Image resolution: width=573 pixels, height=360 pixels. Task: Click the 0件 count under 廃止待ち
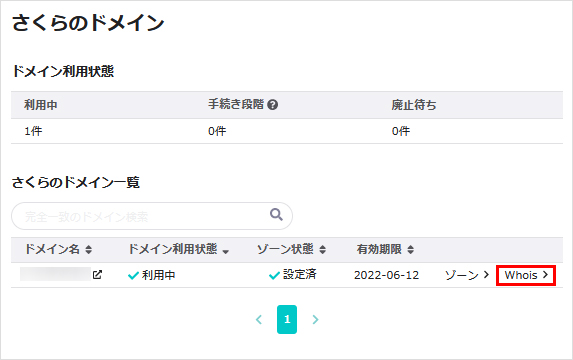401,131
